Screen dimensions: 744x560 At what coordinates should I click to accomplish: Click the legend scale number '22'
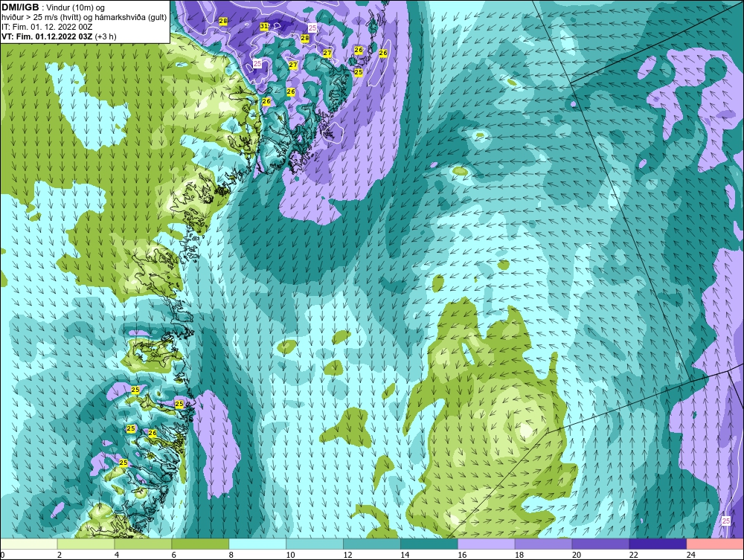(633, 555)
